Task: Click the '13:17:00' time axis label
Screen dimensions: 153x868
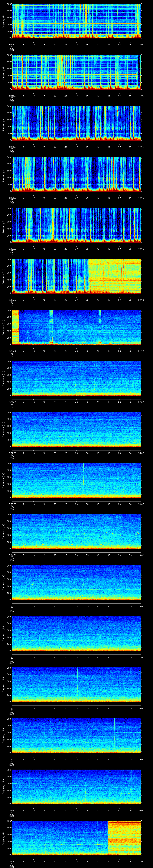Action: [x=12, y=197]
